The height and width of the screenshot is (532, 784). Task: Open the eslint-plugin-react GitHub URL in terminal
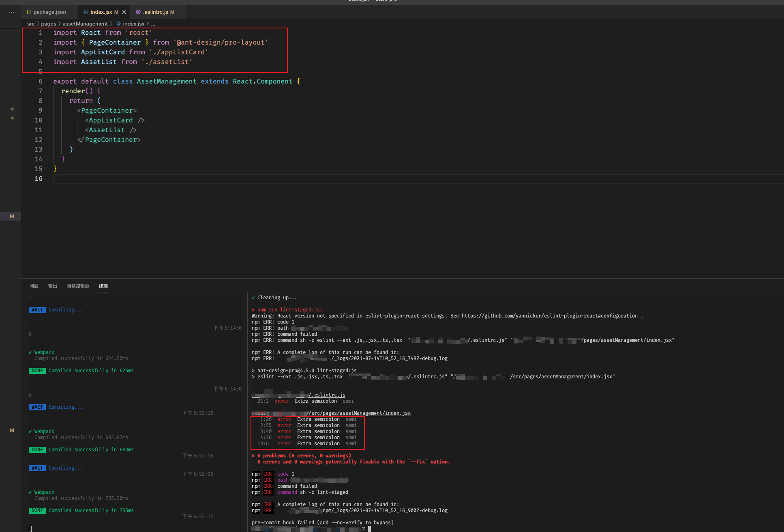click(x=549, y=316)
